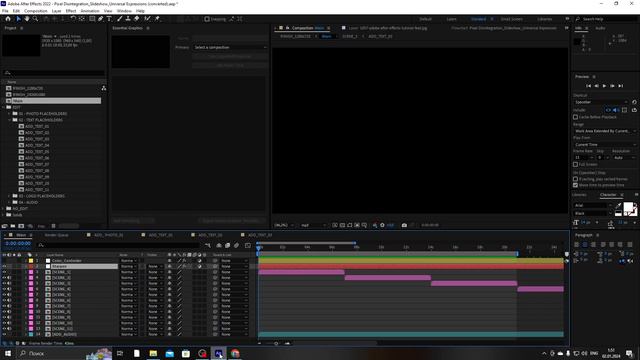The width and height of the screenshot is (640, 360).
Task: Click the reset shortcut icon in Preview panel
Action: click(x=634, y=102)
